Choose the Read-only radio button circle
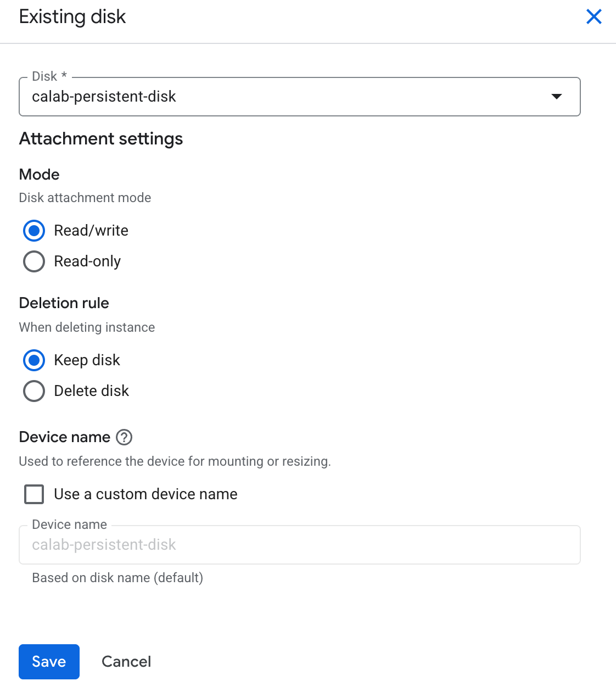 pos(34,261)
